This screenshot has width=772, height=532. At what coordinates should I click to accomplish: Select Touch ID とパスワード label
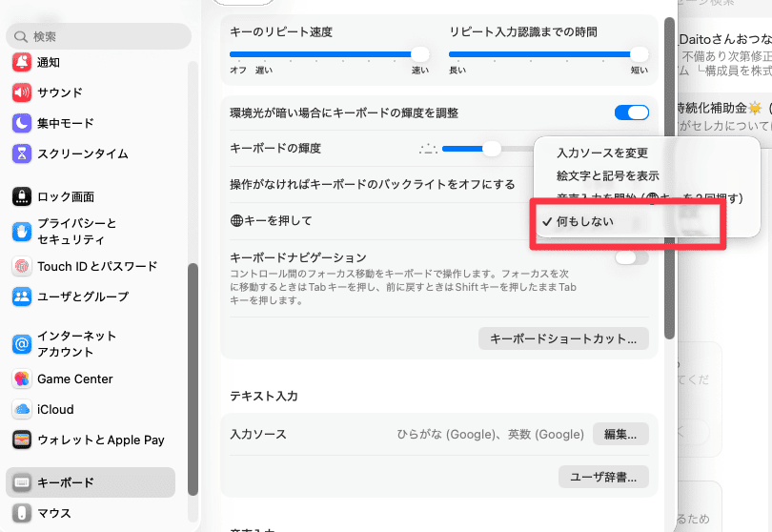pyautogui.click(x=97, y=267)
